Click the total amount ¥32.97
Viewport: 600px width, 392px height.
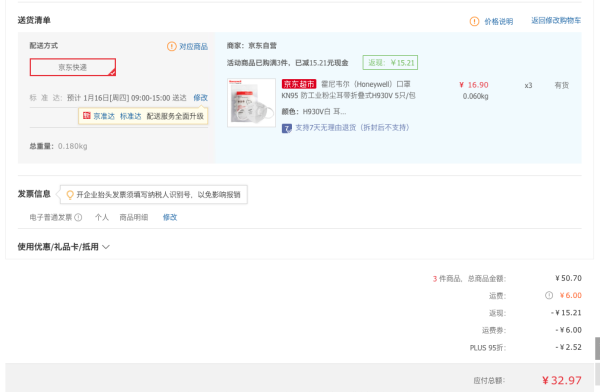click(x=562, y=380)
